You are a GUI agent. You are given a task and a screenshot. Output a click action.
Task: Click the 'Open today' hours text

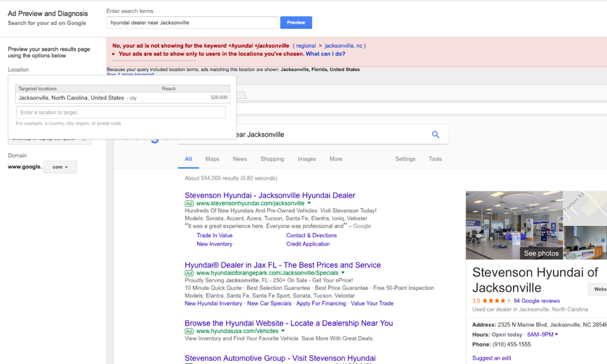tap(507, 335)
